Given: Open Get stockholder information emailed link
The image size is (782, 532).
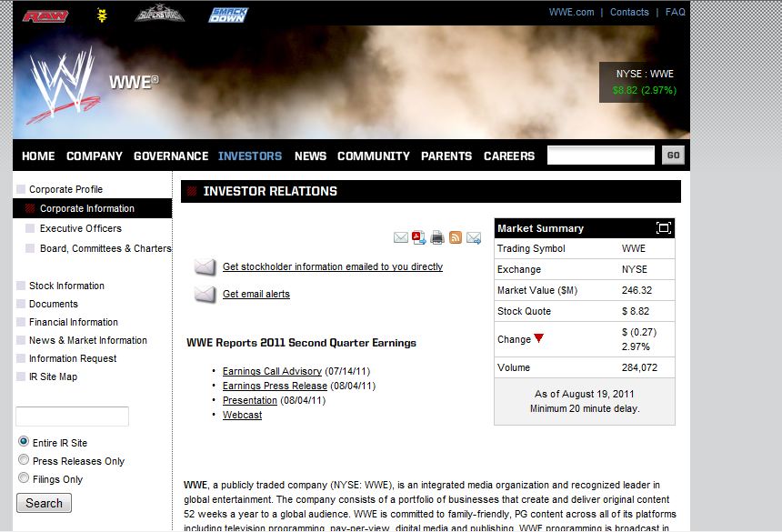Looking at the screenshot, I should pyautogui.click(x=333, y=266).
